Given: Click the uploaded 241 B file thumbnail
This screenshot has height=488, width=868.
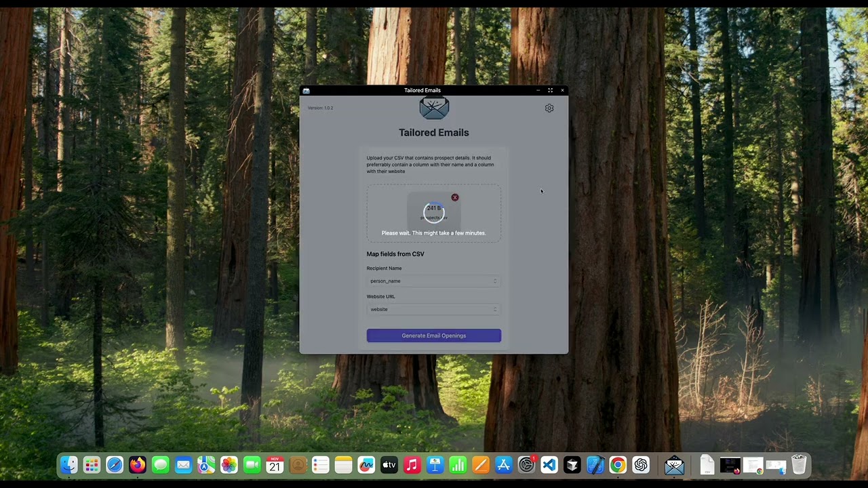Looking at the screenshot, I should (x=434, y=211).
